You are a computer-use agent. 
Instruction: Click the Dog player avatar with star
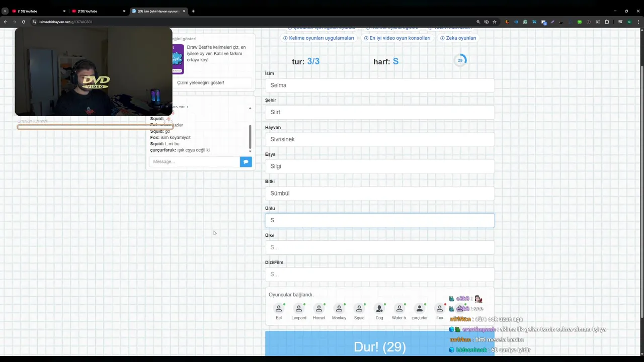tap(379, 309)
